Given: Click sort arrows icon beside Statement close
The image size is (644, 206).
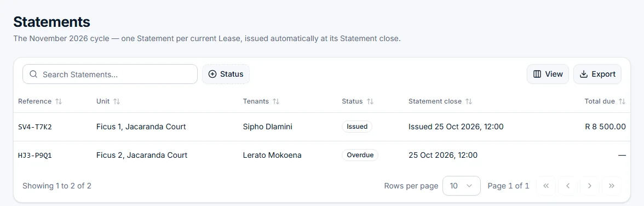Looking at the screenshot, I should point(469,101).
